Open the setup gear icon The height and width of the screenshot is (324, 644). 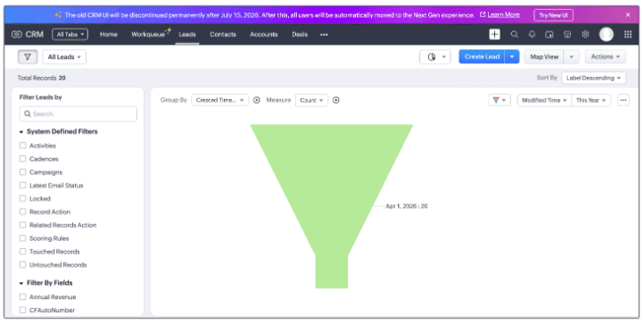pyautogui.click(x=585, y=35)
